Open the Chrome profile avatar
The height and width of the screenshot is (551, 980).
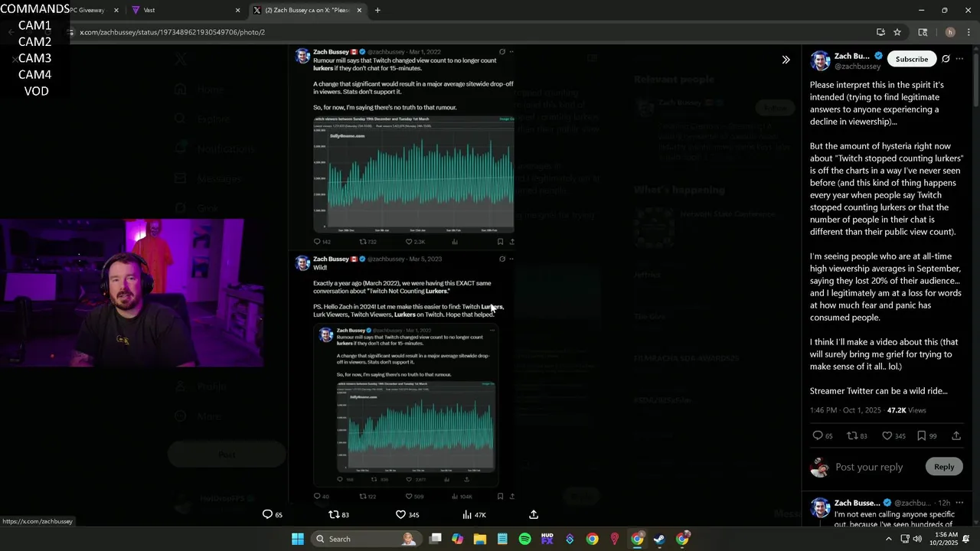(950, 32)
